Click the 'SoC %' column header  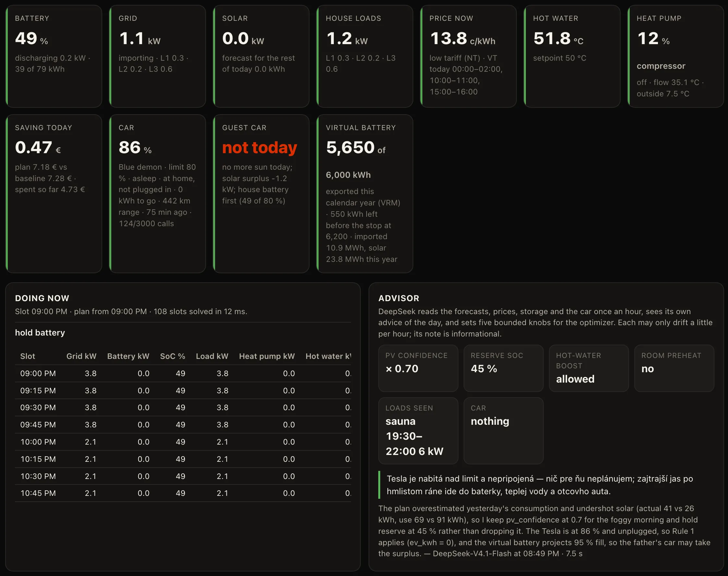(173, 356)
